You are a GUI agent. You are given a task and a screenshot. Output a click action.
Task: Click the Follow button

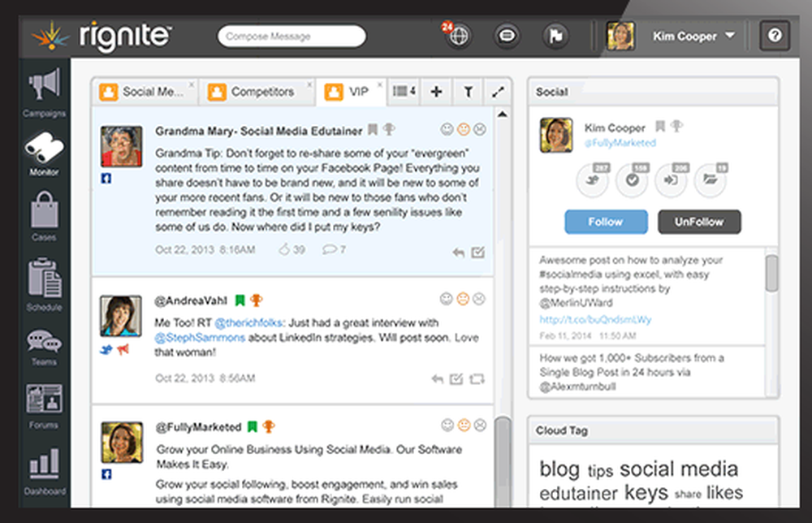point(606,222)
